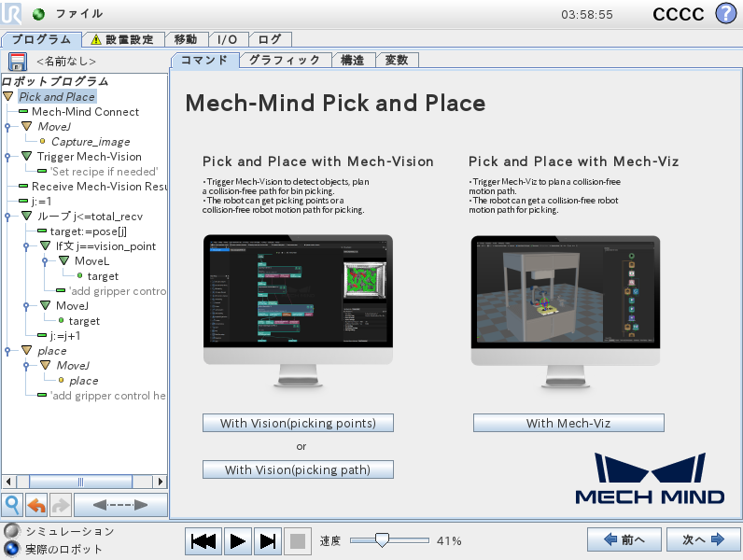Open the 構造 sub-tab
This screenshot has height=560, width=743.
pyautogui.click(x=353, y=60)
